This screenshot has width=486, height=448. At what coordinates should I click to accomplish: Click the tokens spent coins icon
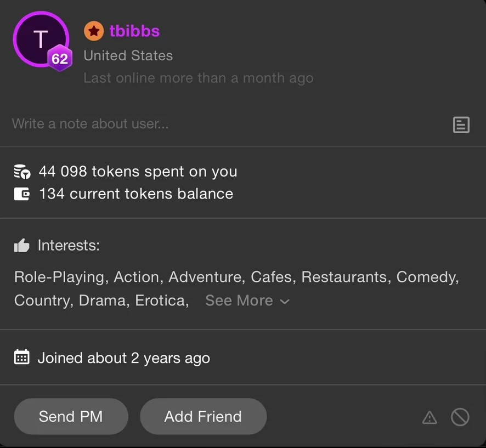(22, 172)
